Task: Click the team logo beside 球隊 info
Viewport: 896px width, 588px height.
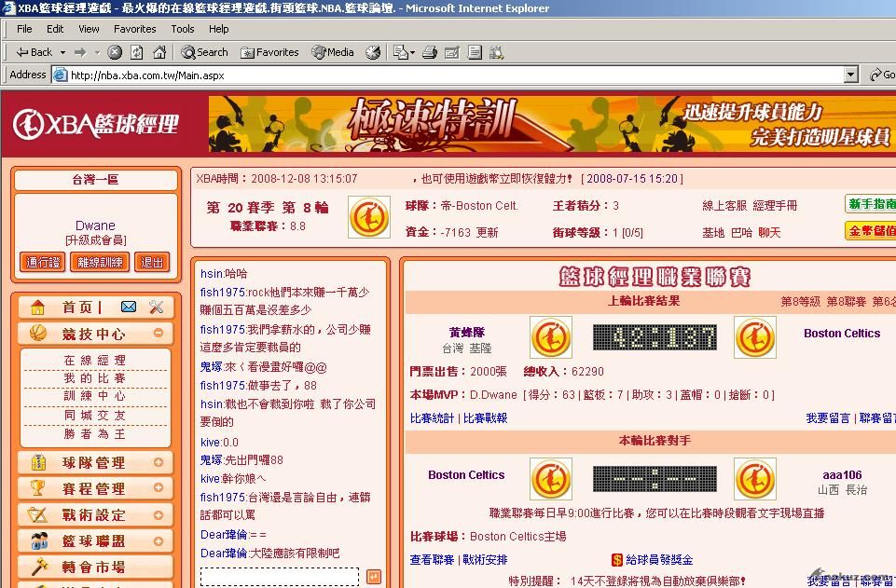Action: 369,217
